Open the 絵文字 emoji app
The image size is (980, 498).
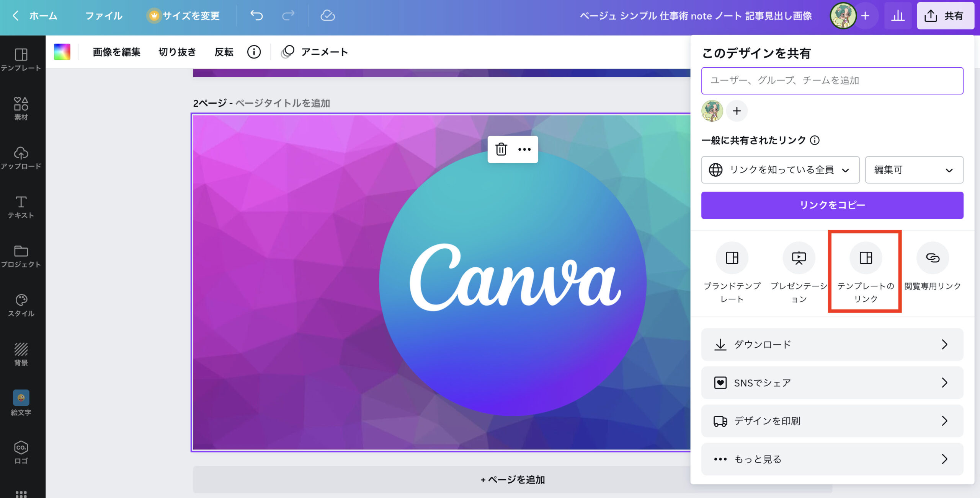tap(21, 403)
